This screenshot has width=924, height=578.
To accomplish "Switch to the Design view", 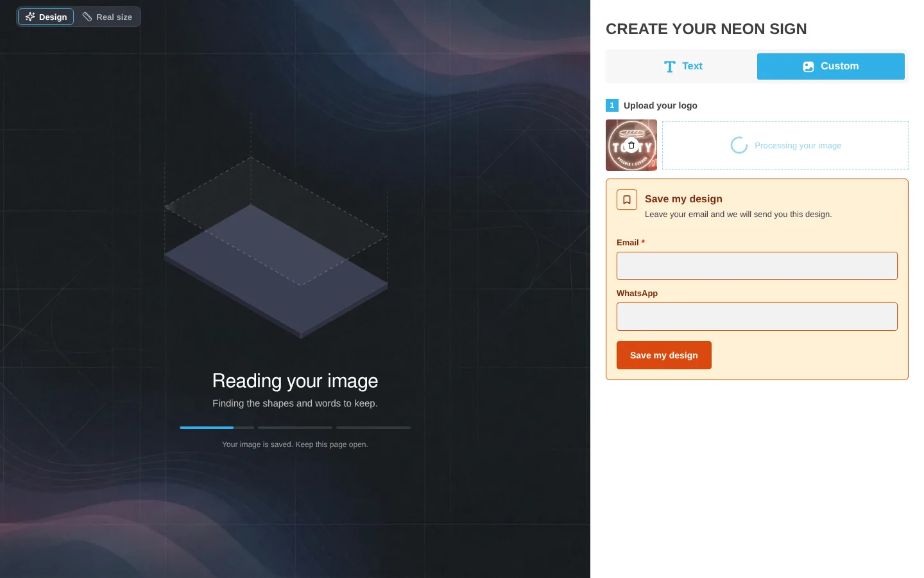I will [46, 17].
